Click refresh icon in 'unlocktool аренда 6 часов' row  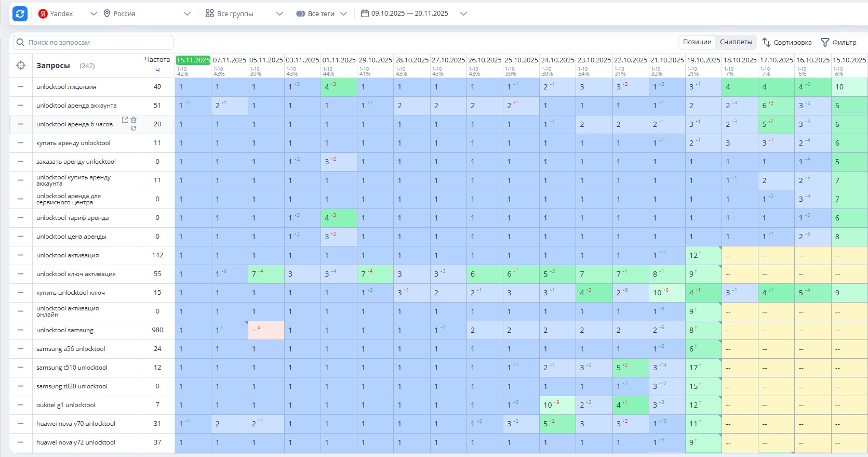coord(133,128)
